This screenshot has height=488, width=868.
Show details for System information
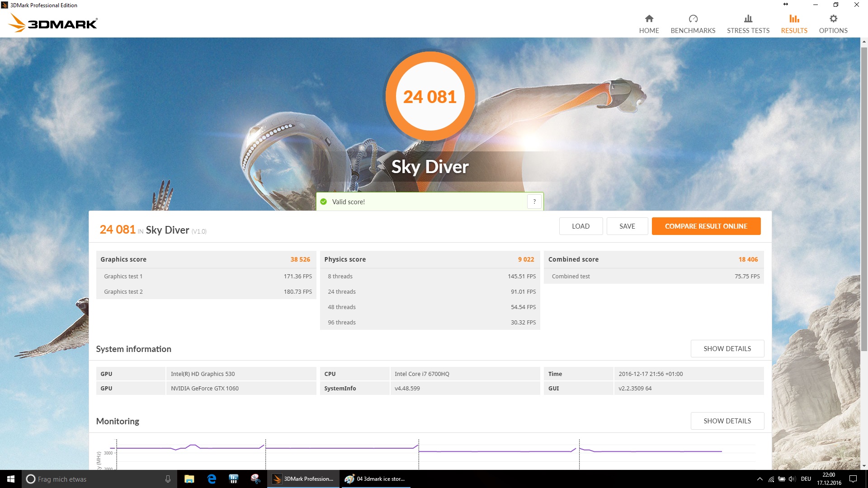[x=727, y=349]
